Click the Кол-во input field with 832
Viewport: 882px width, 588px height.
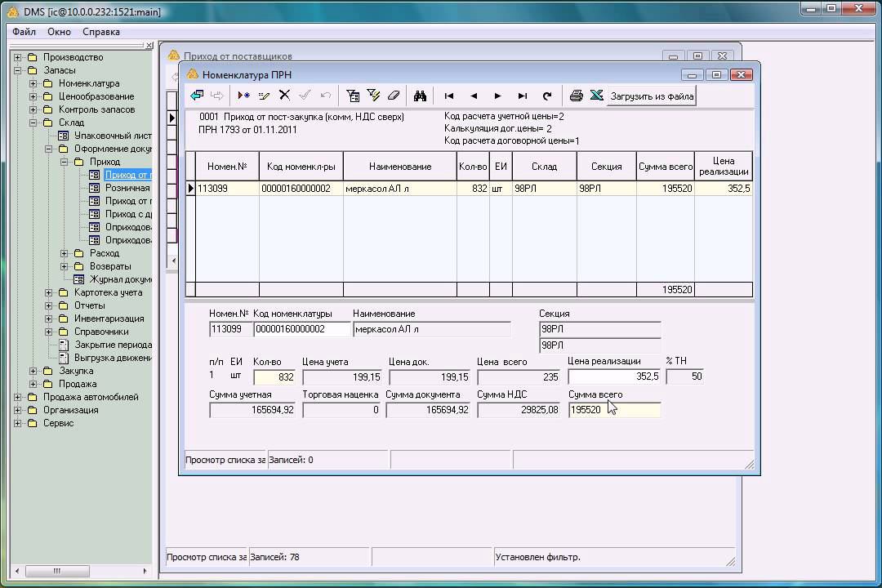click(x=274, y=377)
